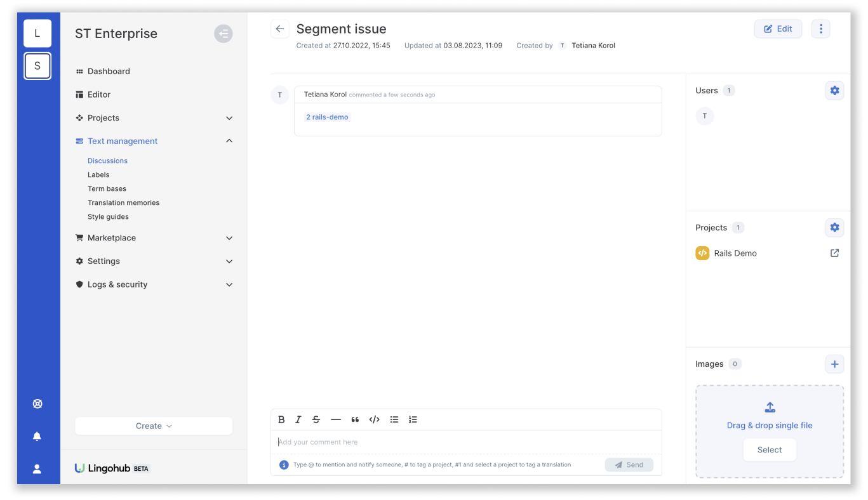Viewport: 868px width, 500px height.
Task: Expand Logs & security menu
Action: click(x=229, y=285)
